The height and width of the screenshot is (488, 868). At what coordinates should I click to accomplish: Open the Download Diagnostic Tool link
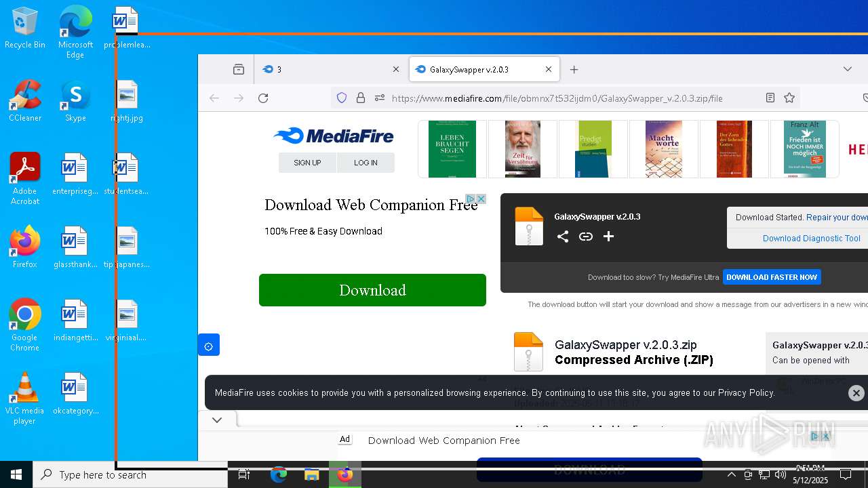pos(812,239)
